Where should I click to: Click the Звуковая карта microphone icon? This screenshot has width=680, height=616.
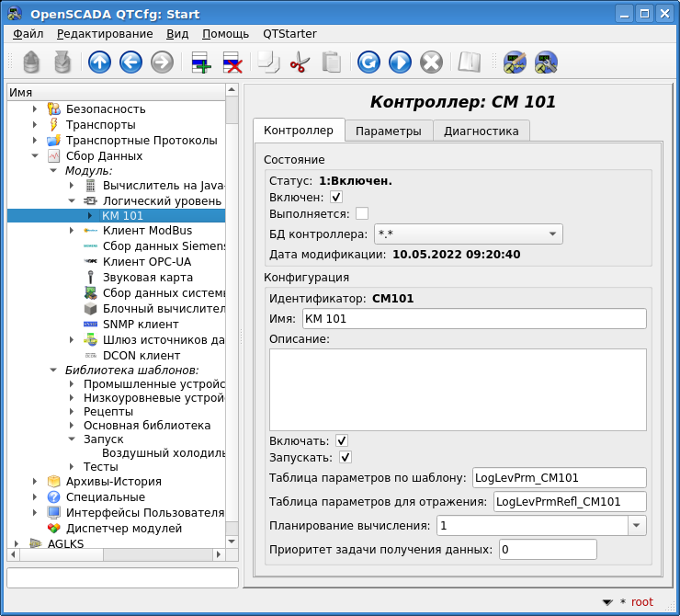click(90, 278)
